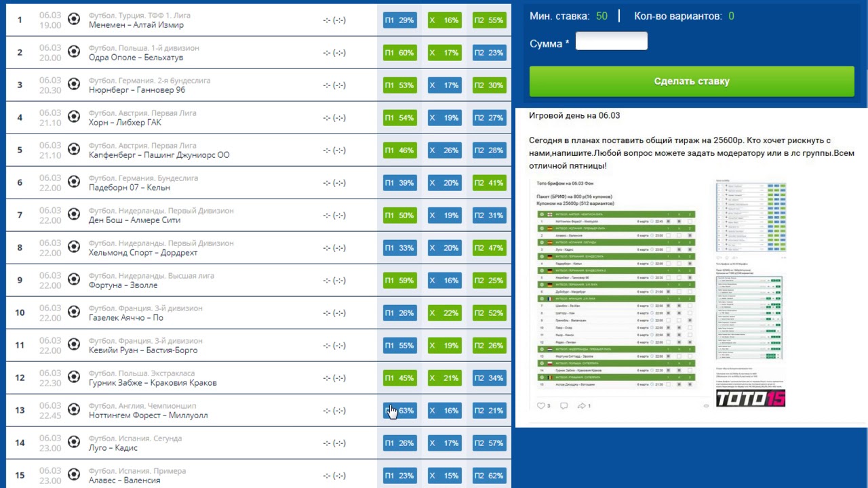Open the TOTO15 logo image
Image resolution: width=868 pixels, height=488 pixels.
(x=751, y=399)
